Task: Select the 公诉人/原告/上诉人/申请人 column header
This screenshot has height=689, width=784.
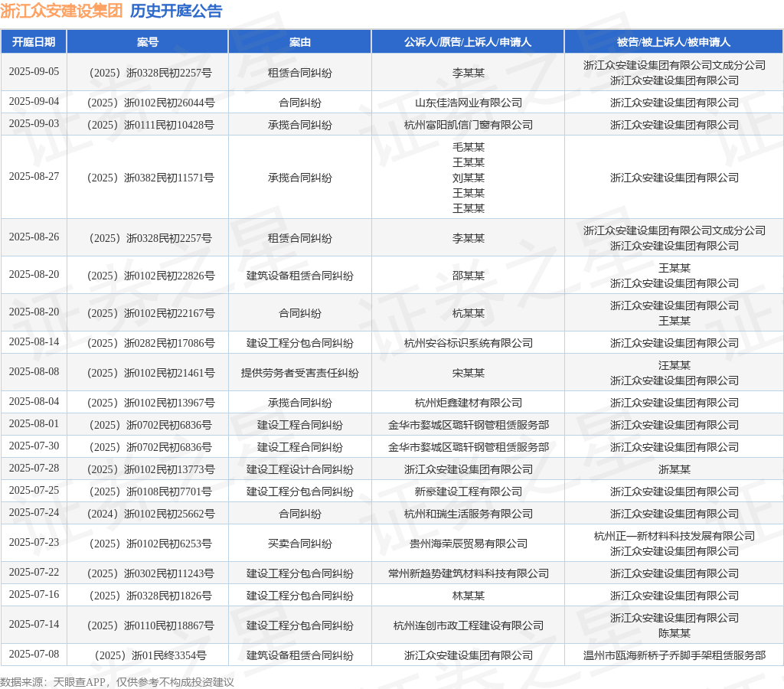Action: click(468, 42)
